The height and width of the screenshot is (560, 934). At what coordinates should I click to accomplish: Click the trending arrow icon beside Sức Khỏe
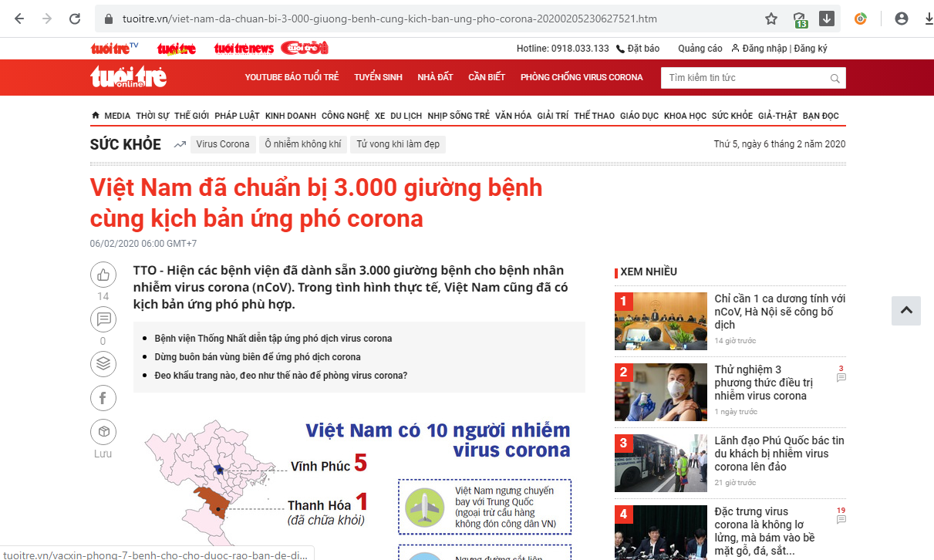click(180, 144)
